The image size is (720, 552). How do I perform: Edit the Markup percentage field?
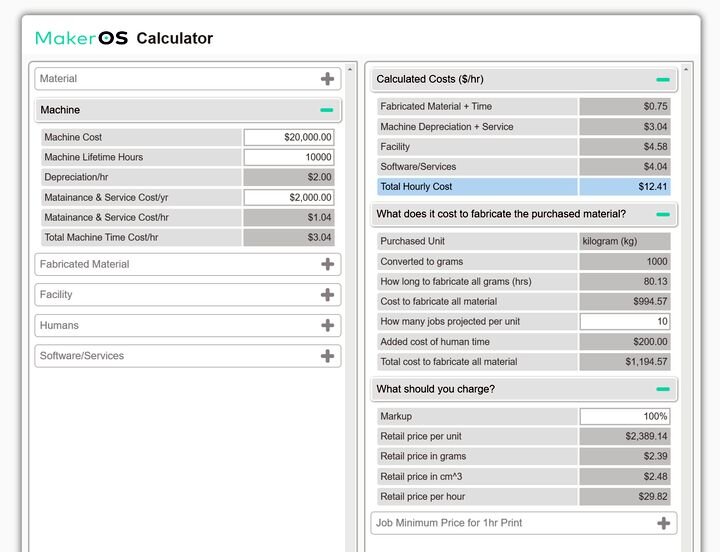tap(624, 417)
